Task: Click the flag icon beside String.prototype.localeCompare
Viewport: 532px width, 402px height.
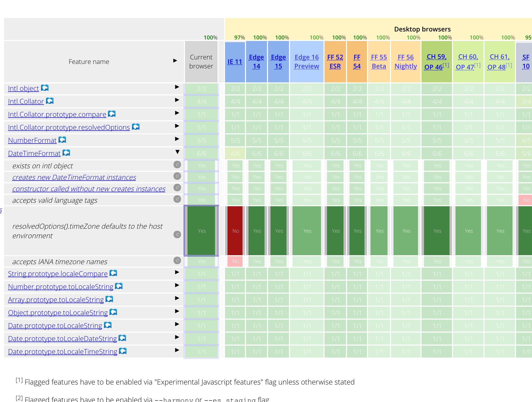Action: [113, 273]
